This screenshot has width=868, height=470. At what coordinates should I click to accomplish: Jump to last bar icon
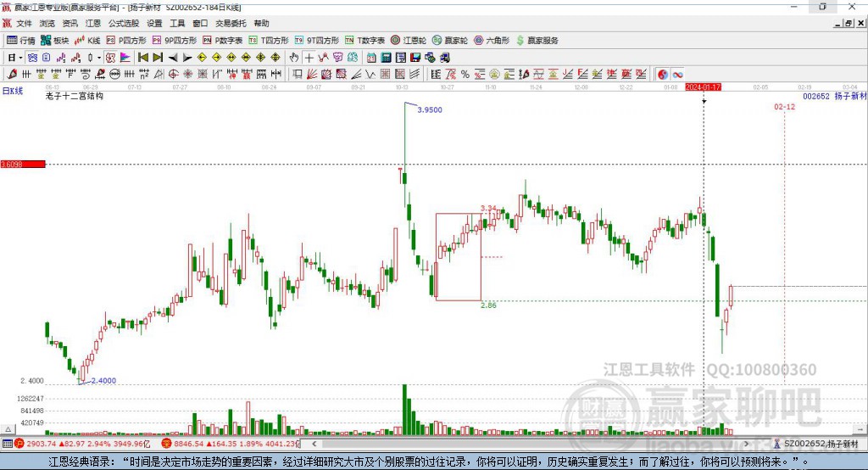point(158,58)
